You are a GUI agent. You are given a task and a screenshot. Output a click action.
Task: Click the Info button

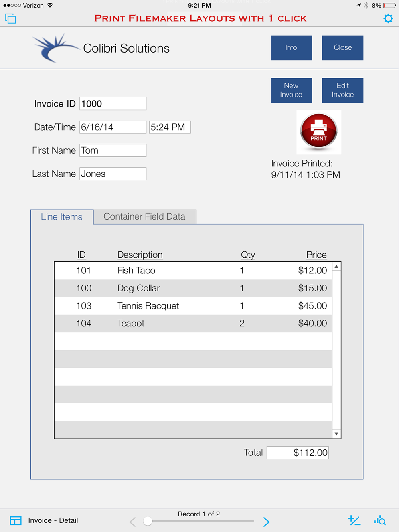(x=291, y=47)
